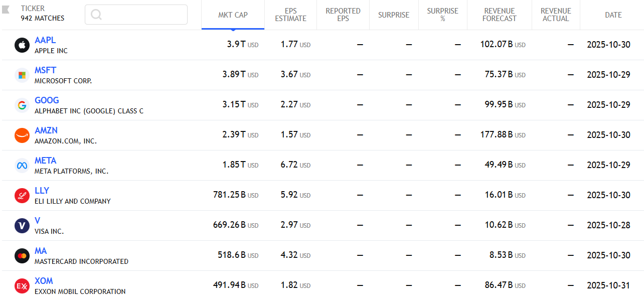Click the flag icon beside the Ticker header
The width and height of the screenshot is (644, 300).
(x=6, y=10)
